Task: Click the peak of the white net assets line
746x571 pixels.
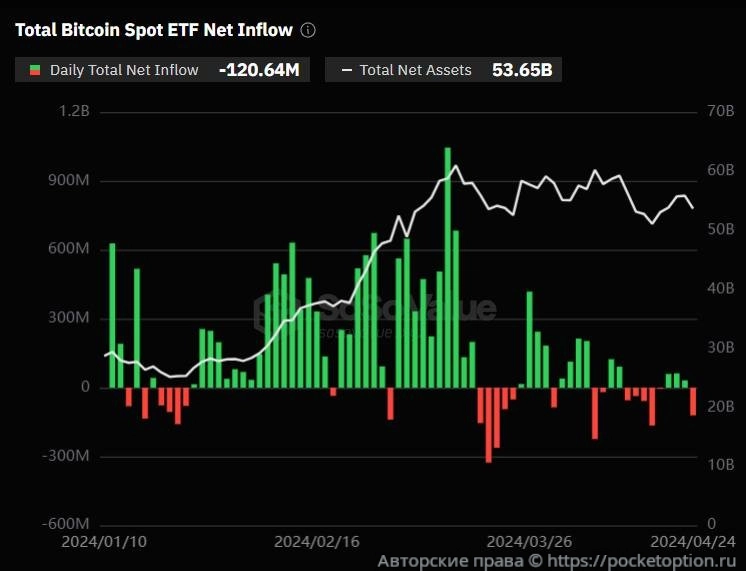Action: [x=456, y=166]
